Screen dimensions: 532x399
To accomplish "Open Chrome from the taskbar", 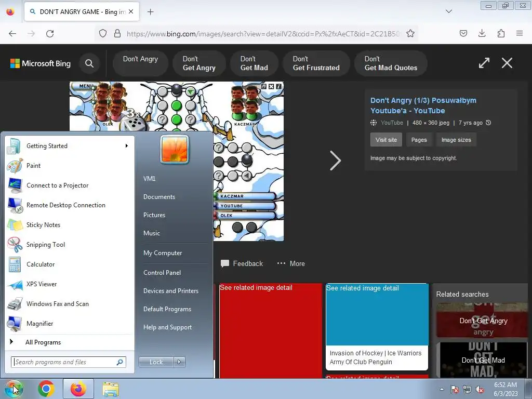I will (46, 389).
